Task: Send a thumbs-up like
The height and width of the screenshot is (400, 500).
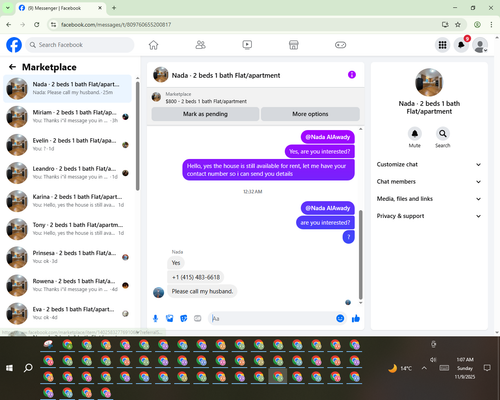Action: point(356,319)
